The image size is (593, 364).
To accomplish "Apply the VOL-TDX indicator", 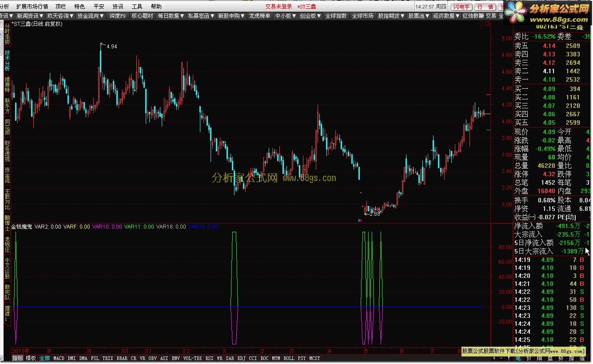I will (192, 358).
